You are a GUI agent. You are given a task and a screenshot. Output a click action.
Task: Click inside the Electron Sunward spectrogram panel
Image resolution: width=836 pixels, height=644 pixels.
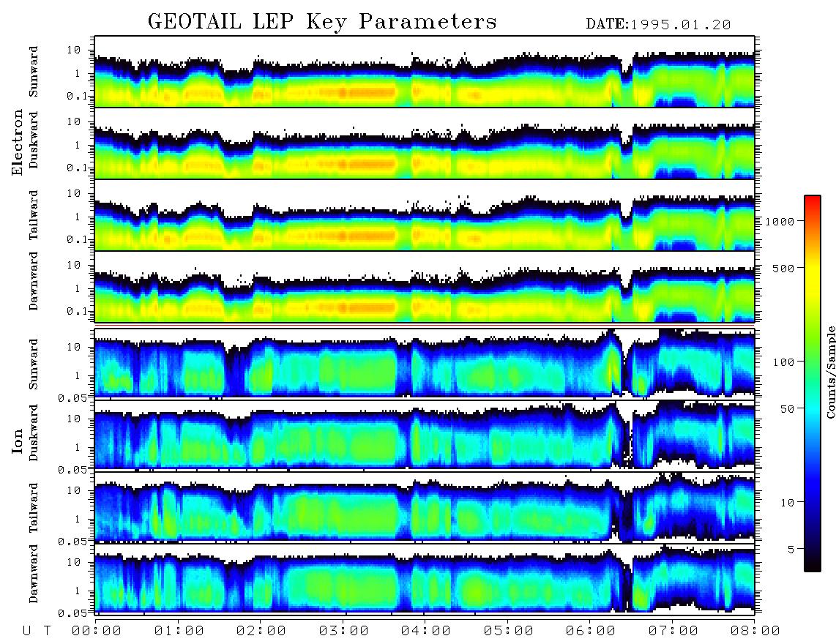coord(425,72)
